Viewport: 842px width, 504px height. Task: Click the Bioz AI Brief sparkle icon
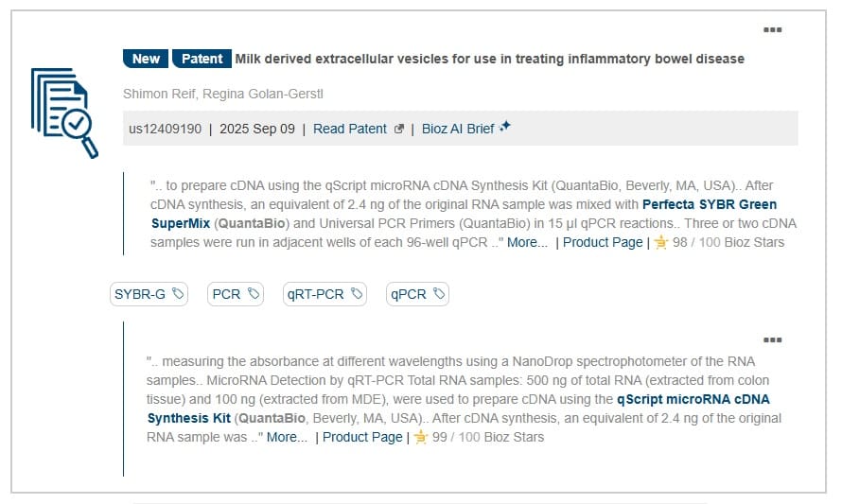pyautogui.click(x=505, y=127)
